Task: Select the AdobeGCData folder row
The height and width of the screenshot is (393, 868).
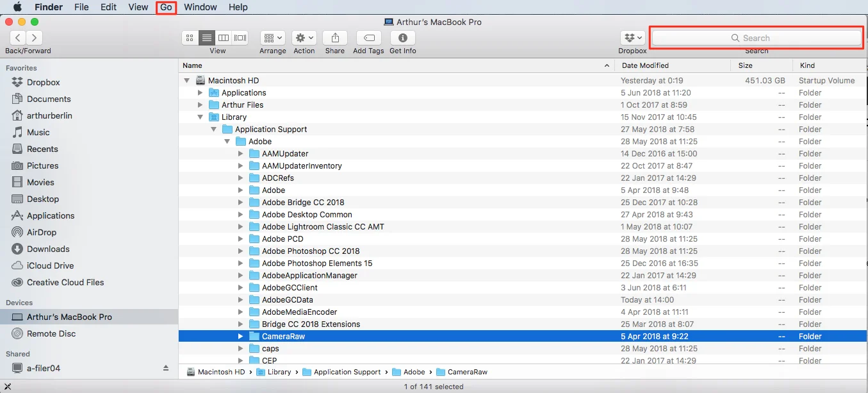Action: [x=523, y=300]
